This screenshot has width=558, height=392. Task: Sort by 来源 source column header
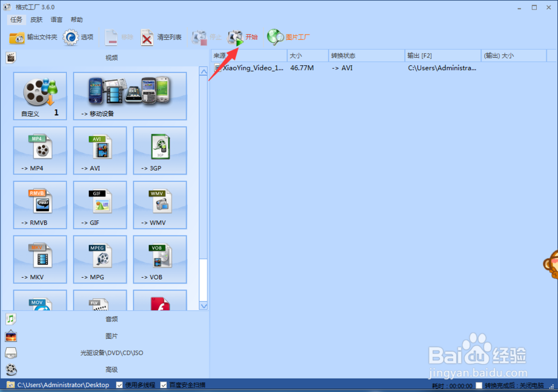(x=249, y=56)
